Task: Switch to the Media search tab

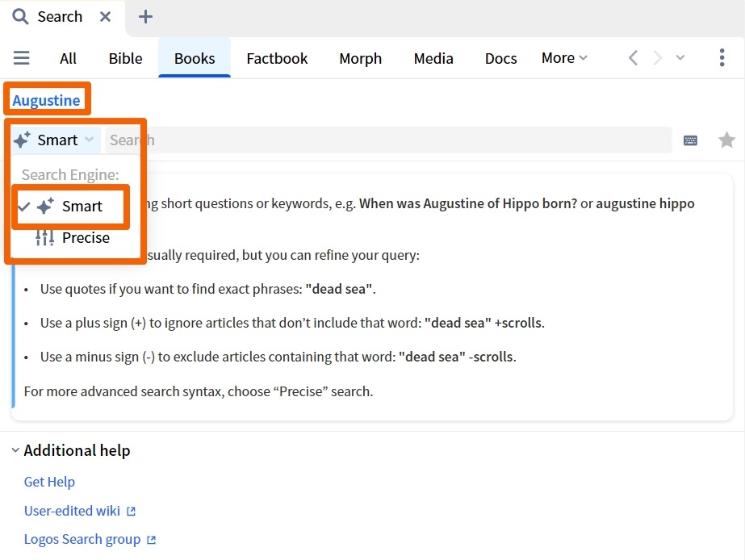Action: (x=433, y=58)
